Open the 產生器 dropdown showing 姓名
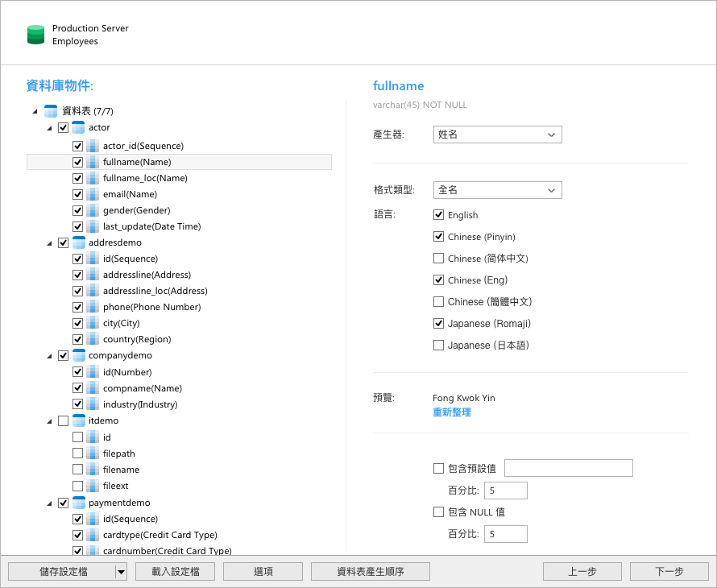Viewport: 717px width, 588px height. point(498,135)
